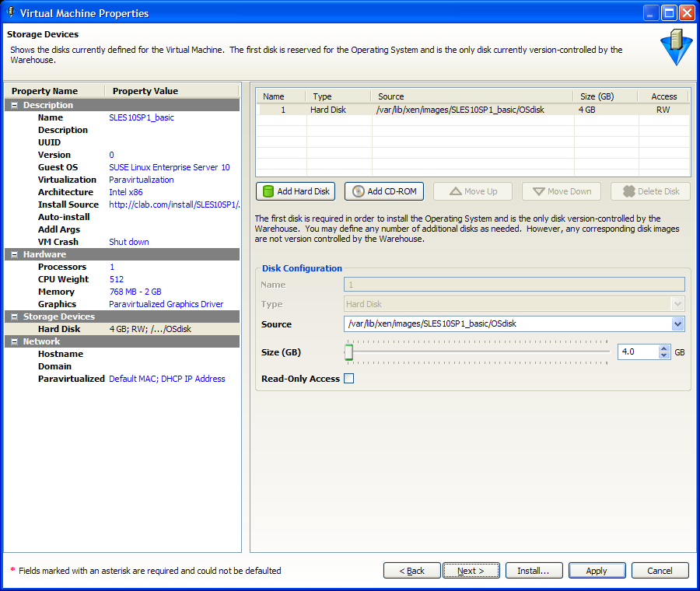Open the Install... dialog button
The image size is (700, 591).
pyautogui.click(x=534, y=571)
